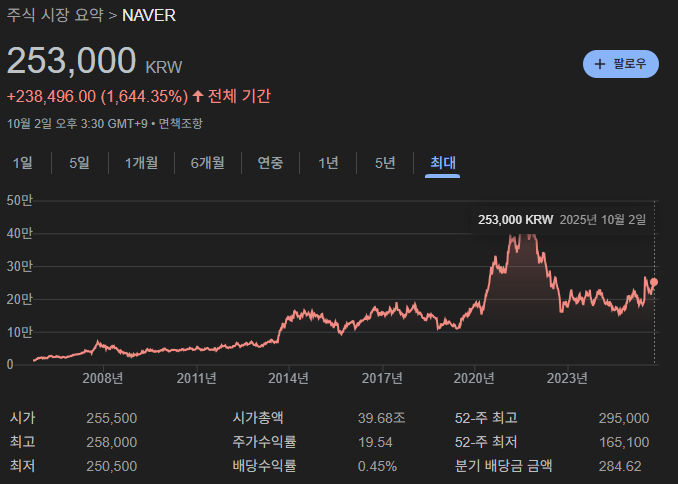Click the quarterly dividend value 284.62
Screen dimensions: 678x484
pyautogui.click(x=620, y=466)
